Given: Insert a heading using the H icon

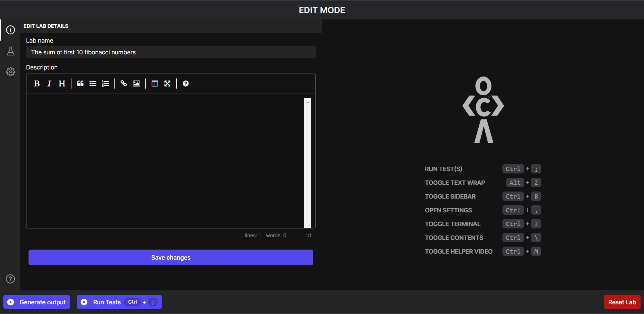Looking at the screenshot, I should pos(62,84).
